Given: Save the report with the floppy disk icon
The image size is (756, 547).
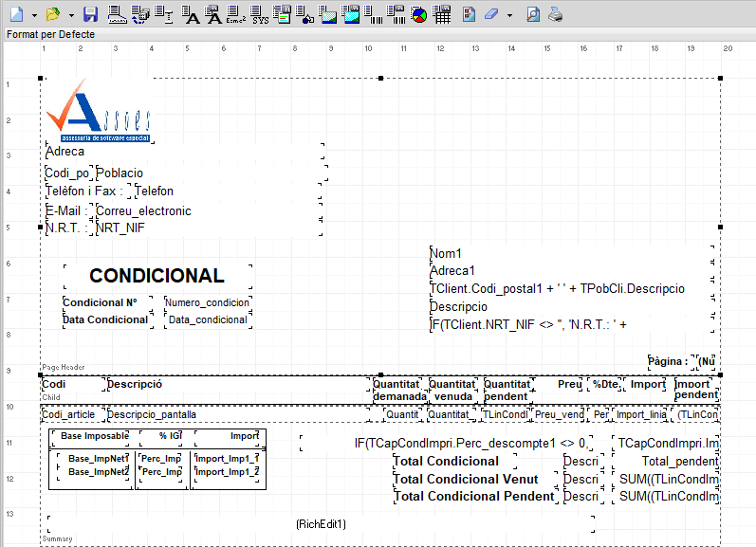Looking at the screenshot, I should click(x=91, y=14).
